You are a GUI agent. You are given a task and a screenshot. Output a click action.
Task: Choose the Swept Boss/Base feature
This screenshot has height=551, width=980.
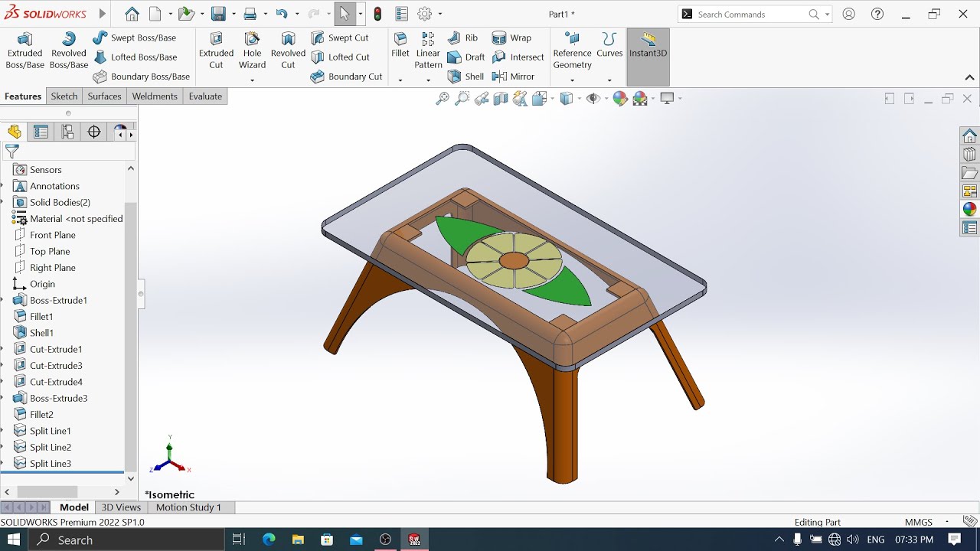click(x=134, y=37)
